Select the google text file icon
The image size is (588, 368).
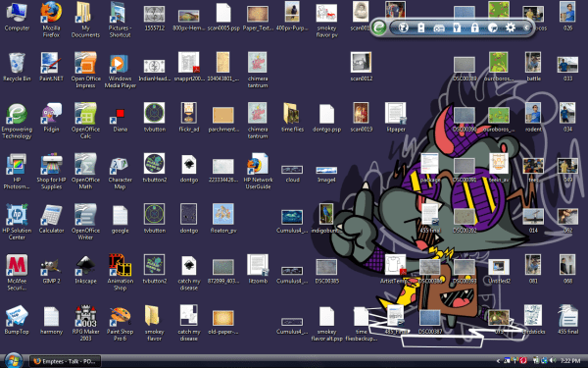coord(120,219)
